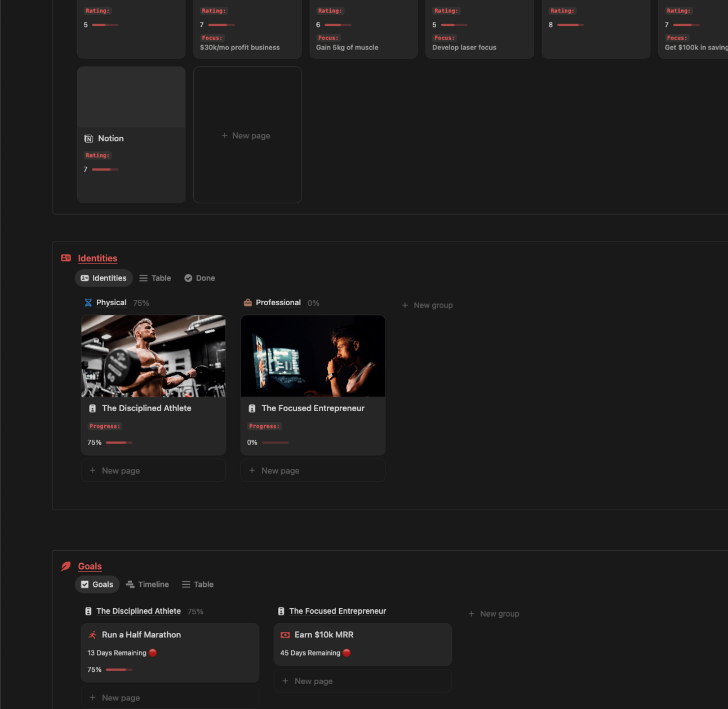Click the Run a Half Marathon progress bar
728x709 pixels.
pos(119,670)
